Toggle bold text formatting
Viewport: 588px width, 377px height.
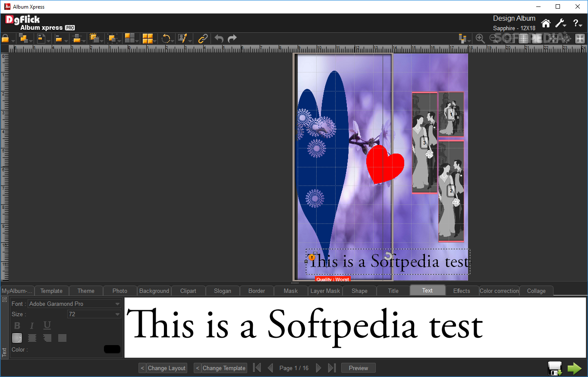point(17,326)
